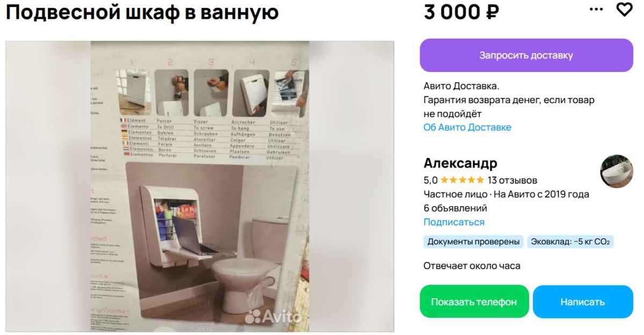The width and height of the screenshot is (644, 335).
Task: Click the 3 000 ₽ price
Action: tap(462, 12)
